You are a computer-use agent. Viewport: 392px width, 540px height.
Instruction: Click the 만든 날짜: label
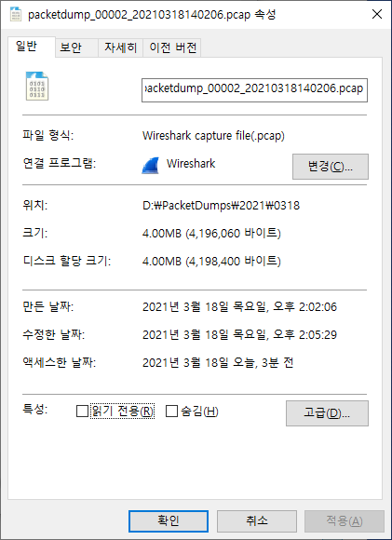click(47, 306)
